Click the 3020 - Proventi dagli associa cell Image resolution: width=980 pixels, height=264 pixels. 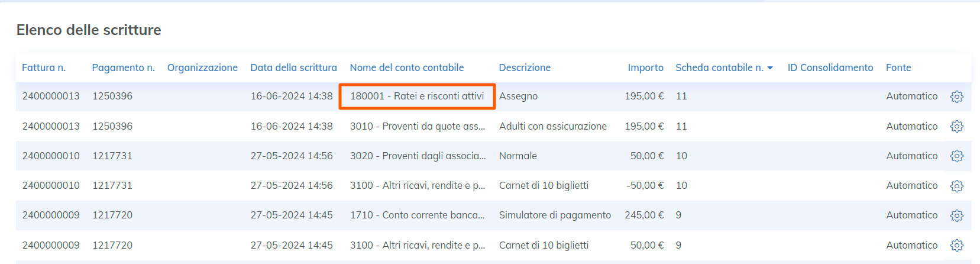click(417, 156)
